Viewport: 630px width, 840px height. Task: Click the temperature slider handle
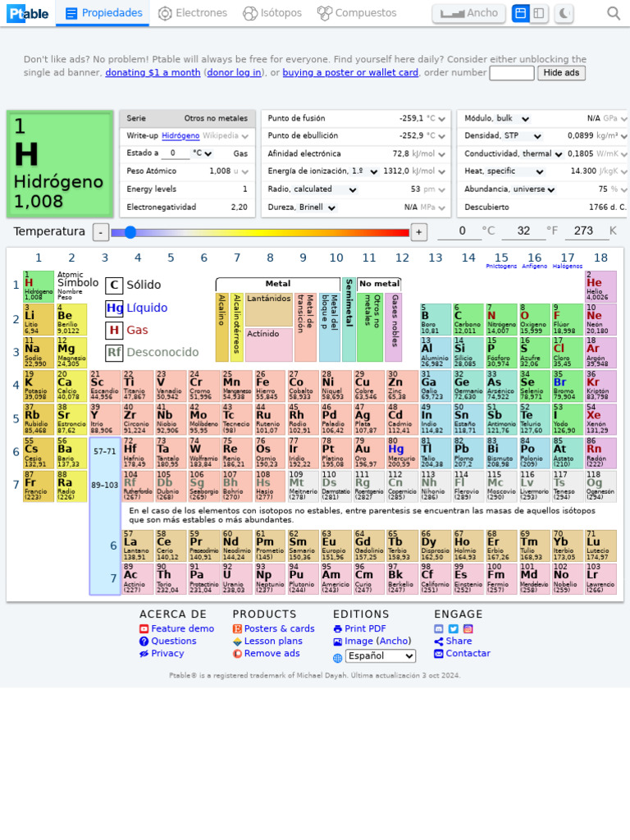130,232
